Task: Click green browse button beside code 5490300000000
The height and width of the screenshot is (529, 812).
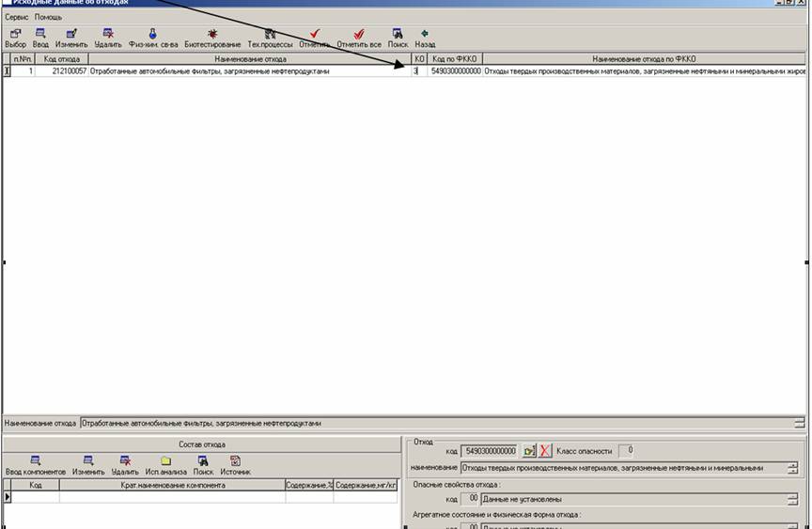Action: tap(529, 451)
